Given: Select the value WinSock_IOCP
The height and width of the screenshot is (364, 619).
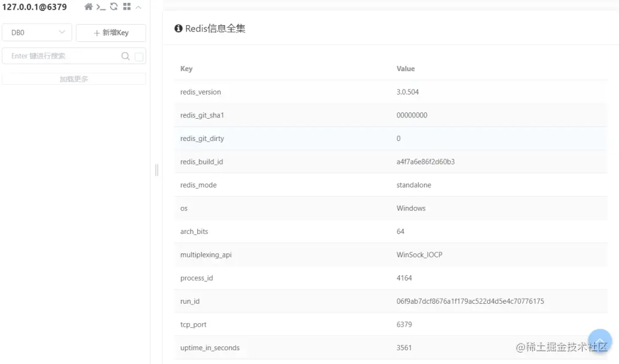Looking at the screenshot, I should click(x=419, y=255).
